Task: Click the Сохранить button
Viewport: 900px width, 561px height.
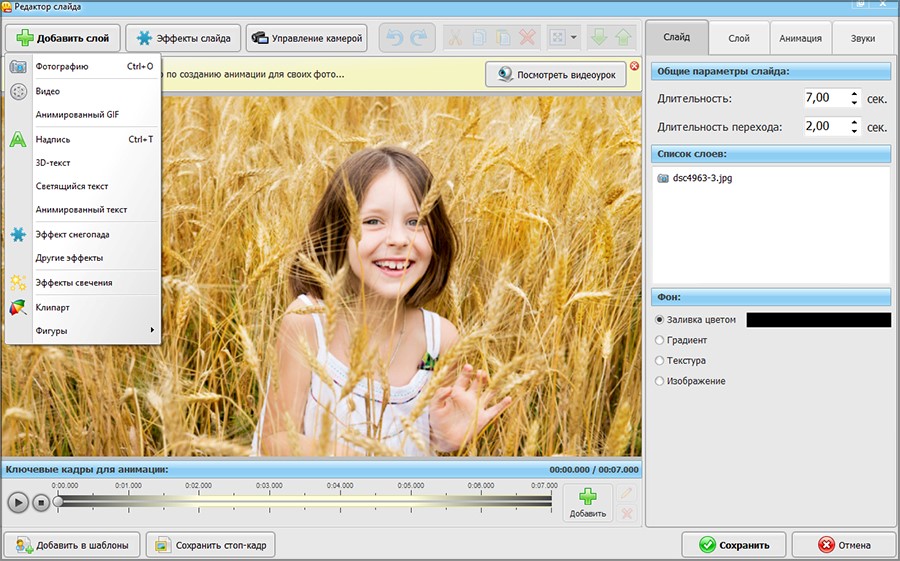Action: (733, 545)
